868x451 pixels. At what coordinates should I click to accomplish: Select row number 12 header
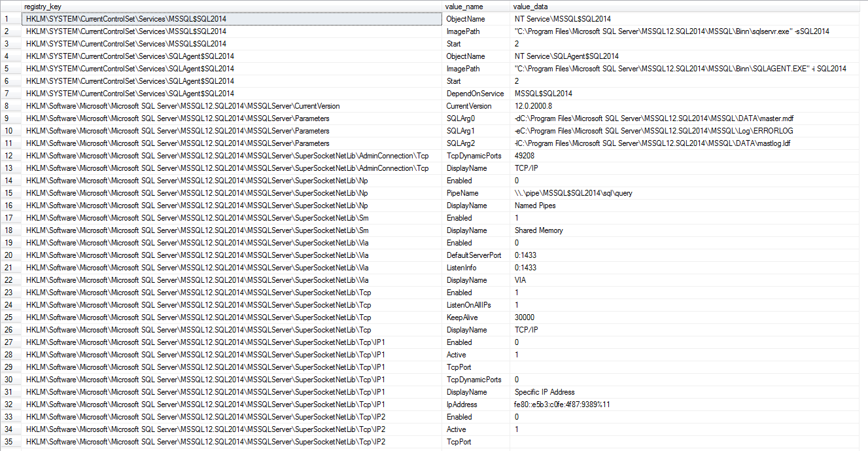click(x=10, y=156)
